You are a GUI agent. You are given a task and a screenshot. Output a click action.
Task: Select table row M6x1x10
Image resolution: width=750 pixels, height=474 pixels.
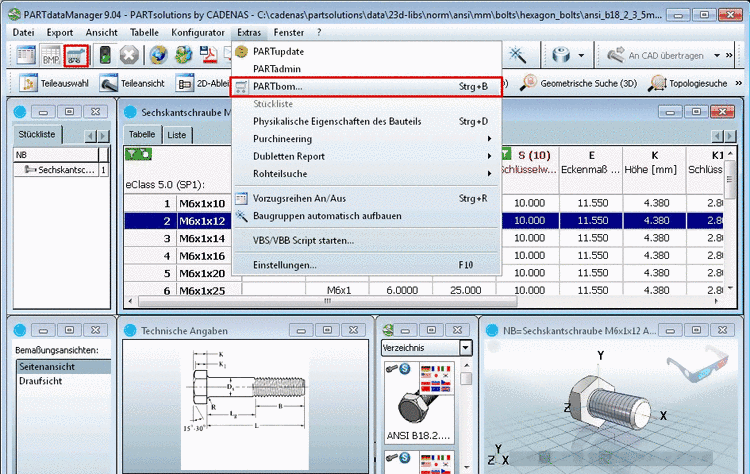202,203
